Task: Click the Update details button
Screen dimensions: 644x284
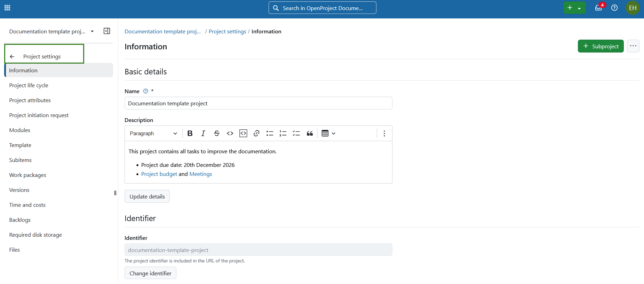Action: (x=147, y=196)
